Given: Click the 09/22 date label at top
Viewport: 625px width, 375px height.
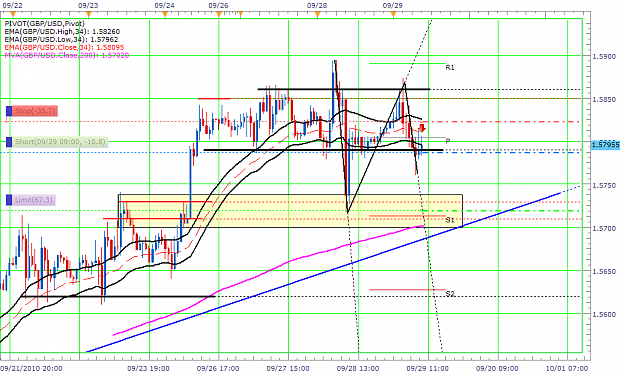Looking at the screenshot, I should 12,5.
